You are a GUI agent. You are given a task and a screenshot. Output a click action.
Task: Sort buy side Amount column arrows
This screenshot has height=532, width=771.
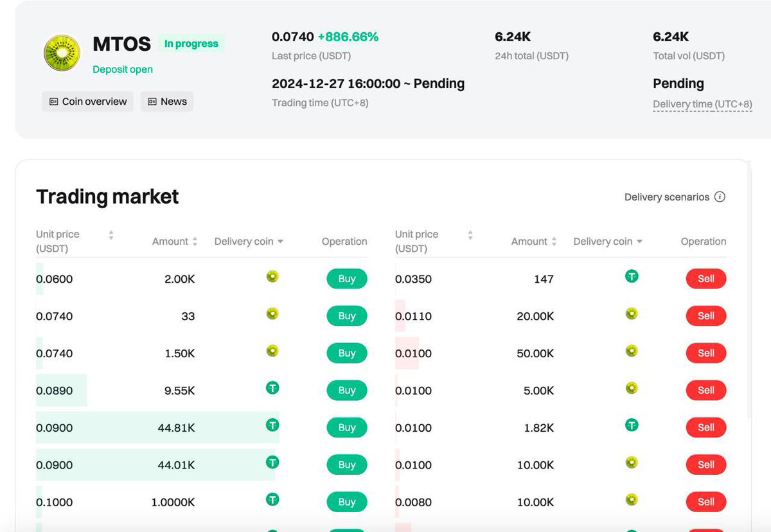tap(195, 242)
